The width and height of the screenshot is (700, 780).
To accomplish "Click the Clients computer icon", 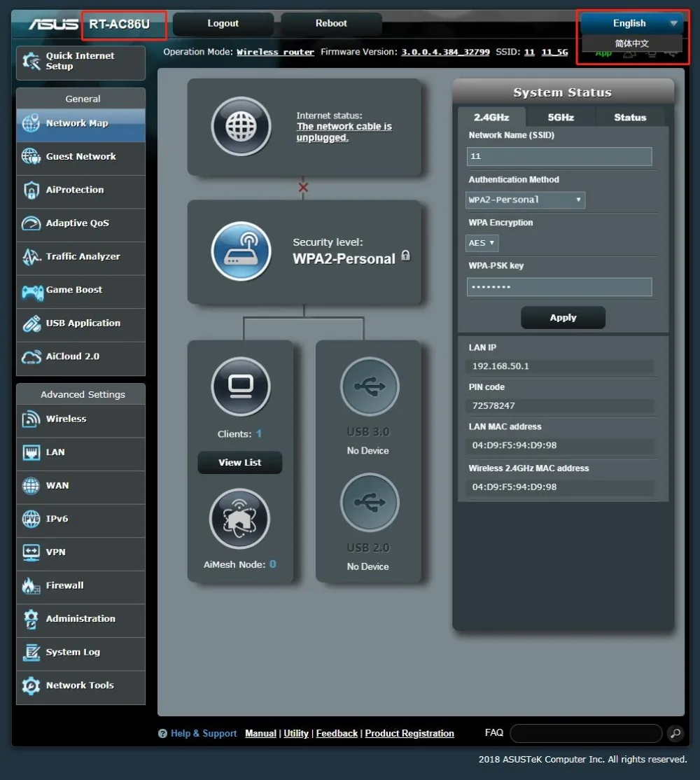I will point(241,386).
